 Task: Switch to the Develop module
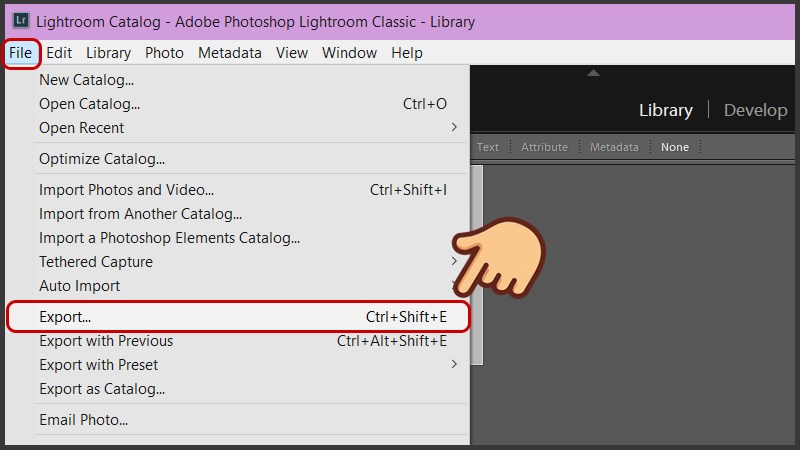(x=755, y=110)
